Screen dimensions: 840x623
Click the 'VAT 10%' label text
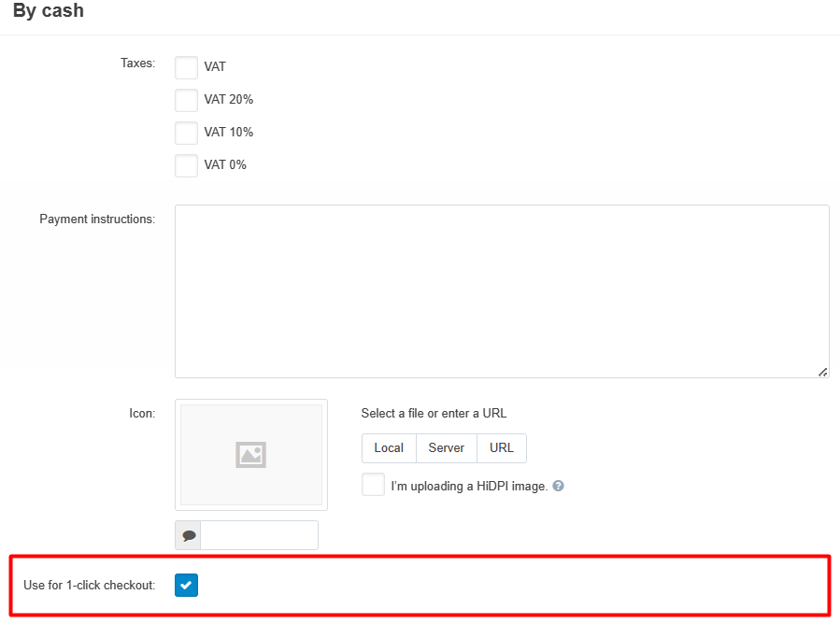point(228,133)
